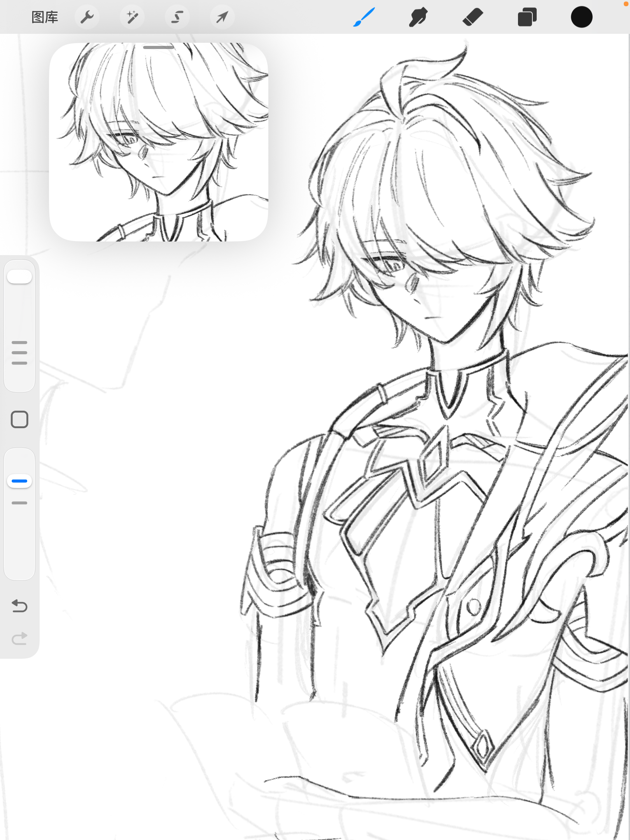This screenshot has height=840, width=630.
Task: Open the black color picker circle
Action: point(581,17)
